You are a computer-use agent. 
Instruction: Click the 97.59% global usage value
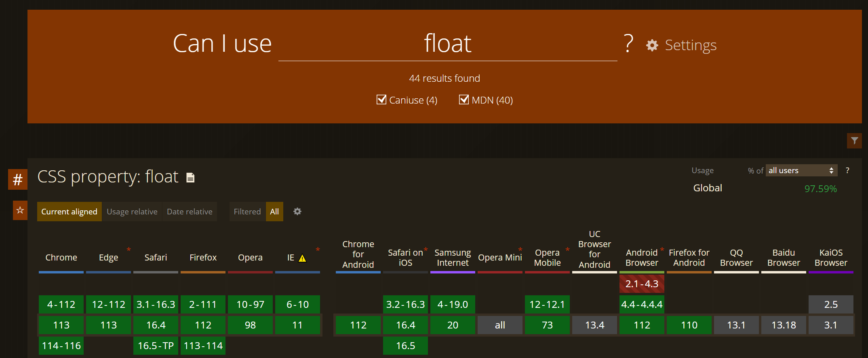click(x=821, y=189)
